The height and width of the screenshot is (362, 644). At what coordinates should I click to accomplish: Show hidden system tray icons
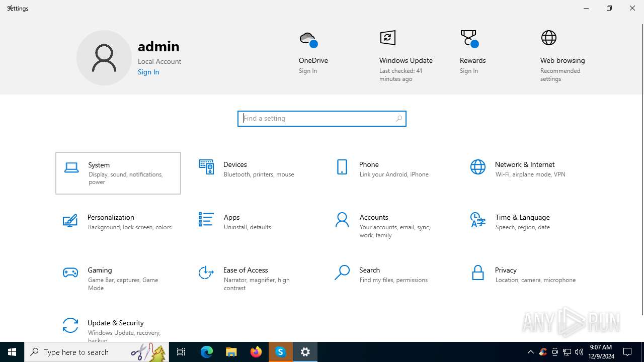[531, 352]
